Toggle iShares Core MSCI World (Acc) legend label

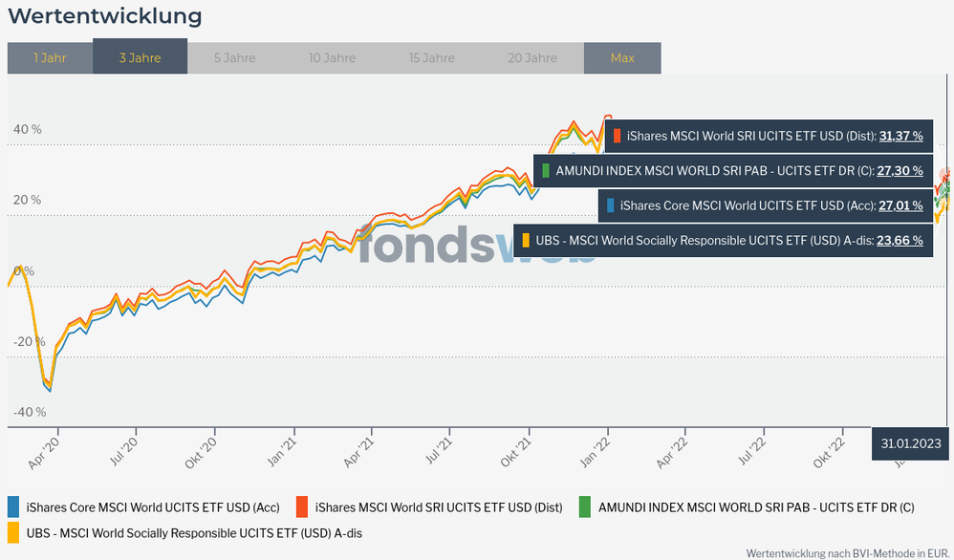tap(153, 507)
